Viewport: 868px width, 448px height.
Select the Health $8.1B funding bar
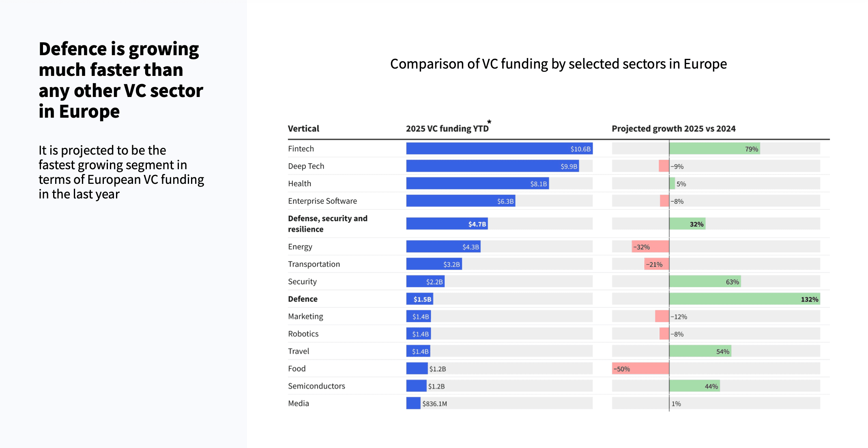click(477, 183)
